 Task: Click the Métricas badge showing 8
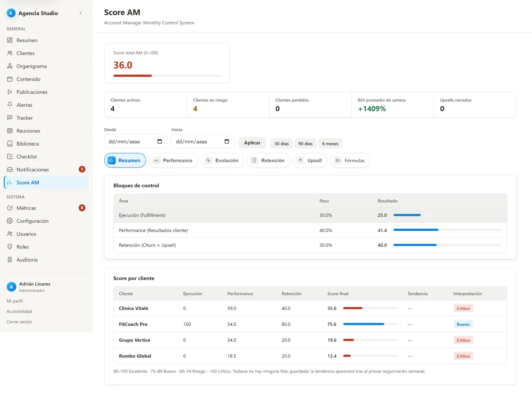click(x=82, y=207)
